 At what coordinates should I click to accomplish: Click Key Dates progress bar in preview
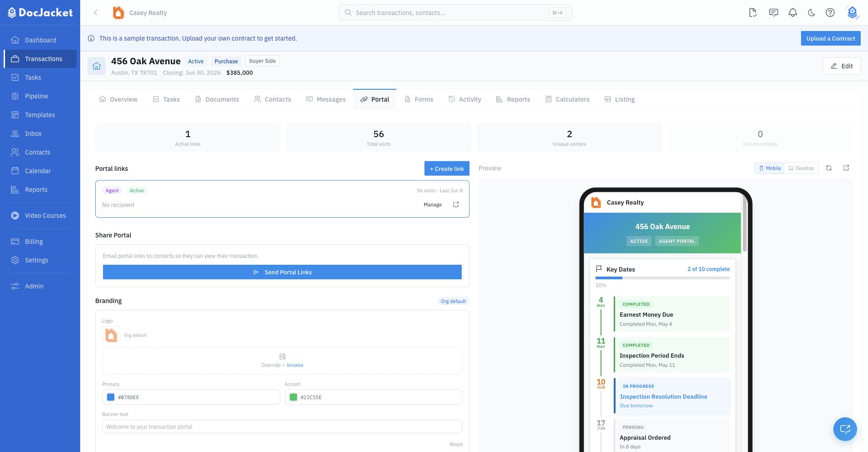[x=663, y=278]
